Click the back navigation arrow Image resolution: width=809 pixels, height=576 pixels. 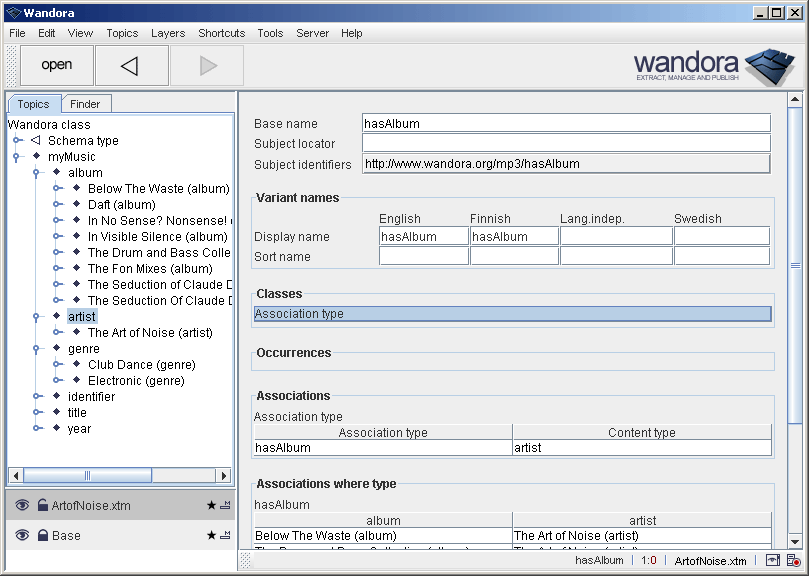click(131, 65)
